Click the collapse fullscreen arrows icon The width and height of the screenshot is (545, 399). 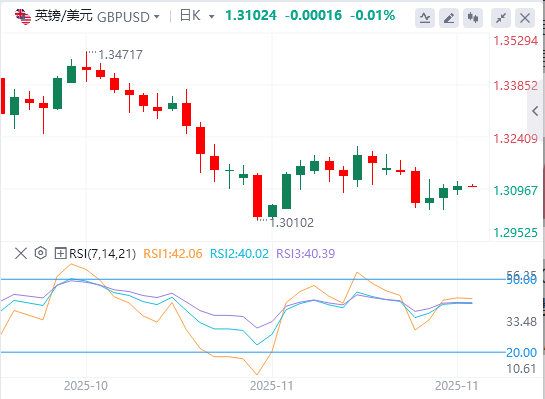coord(501,18)
